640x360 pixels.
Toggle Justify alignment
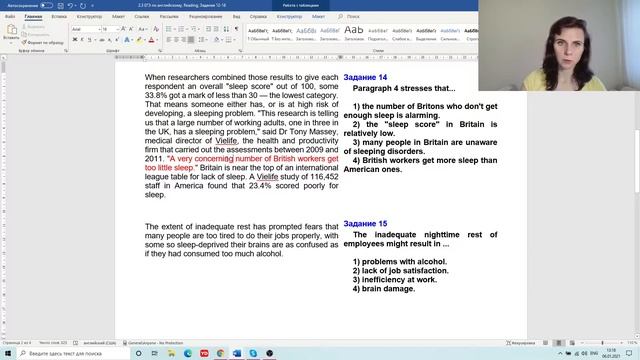[x=191, y=40]
